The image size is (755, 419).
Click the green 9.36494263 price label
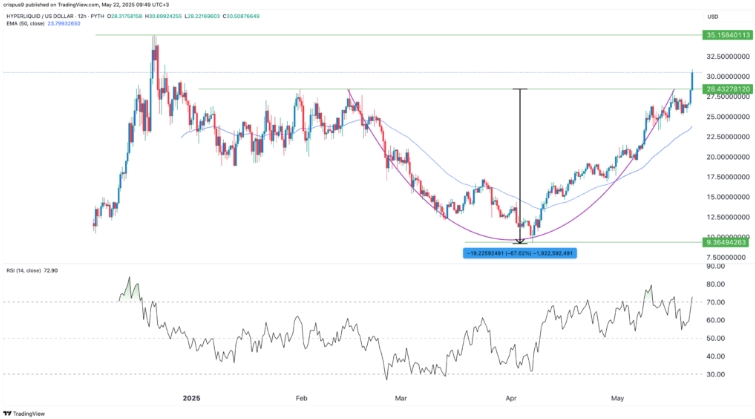click(726, 241)
